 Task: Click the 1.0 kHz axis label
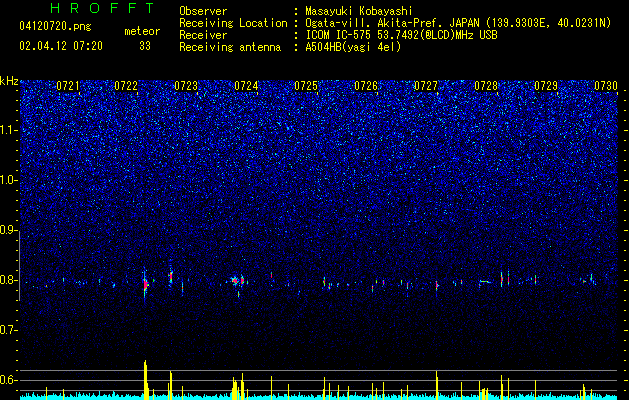[8, 181]
